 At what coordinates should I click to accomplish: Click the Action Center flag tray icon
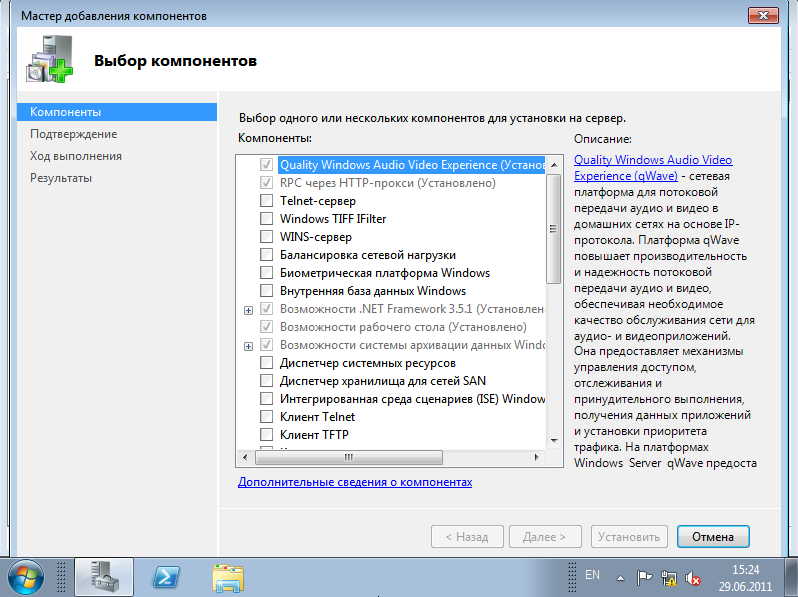[644, 578]
